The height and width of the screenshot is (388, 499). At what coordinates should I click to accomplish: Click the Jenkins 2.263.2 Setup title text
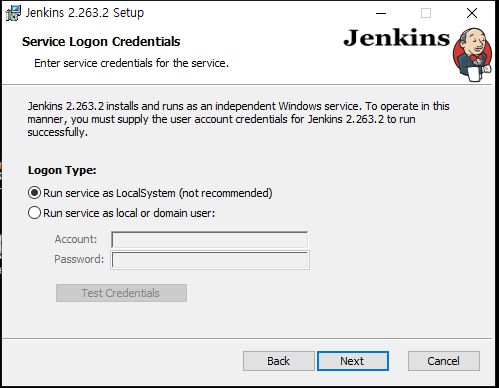pyautogui.click(x=85, y=13)
